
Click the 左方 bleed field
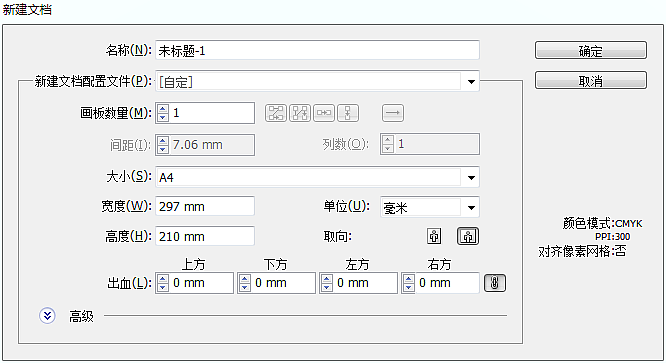365,283
